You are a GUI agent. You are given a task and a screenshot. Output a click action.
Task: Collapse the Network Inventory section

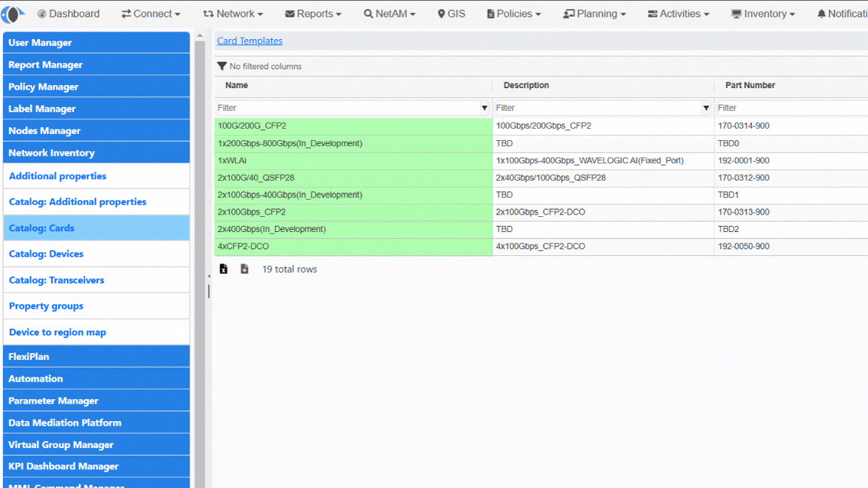click(96, 153)
